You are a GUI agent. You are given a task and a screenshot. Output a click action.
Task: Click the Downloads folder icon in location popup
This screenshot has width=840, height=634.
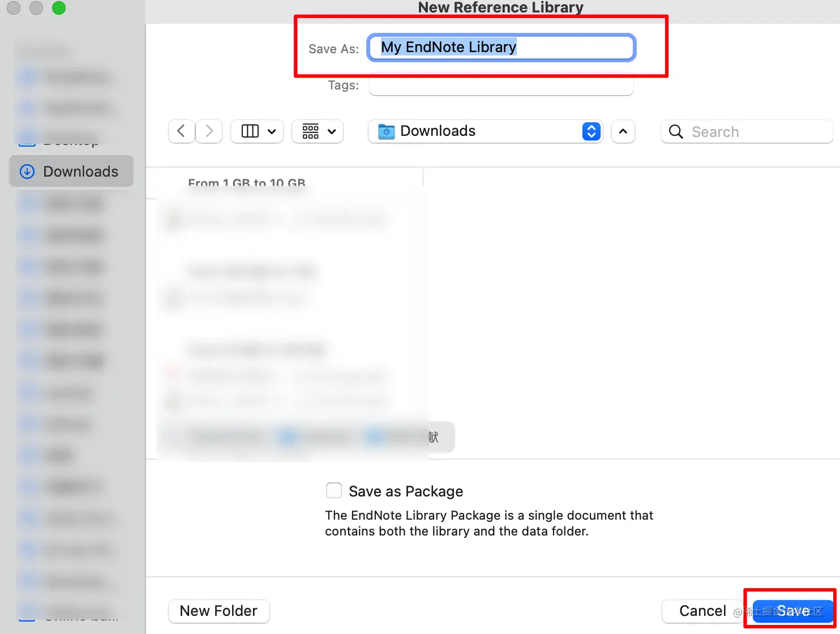(x=386, y=131)
